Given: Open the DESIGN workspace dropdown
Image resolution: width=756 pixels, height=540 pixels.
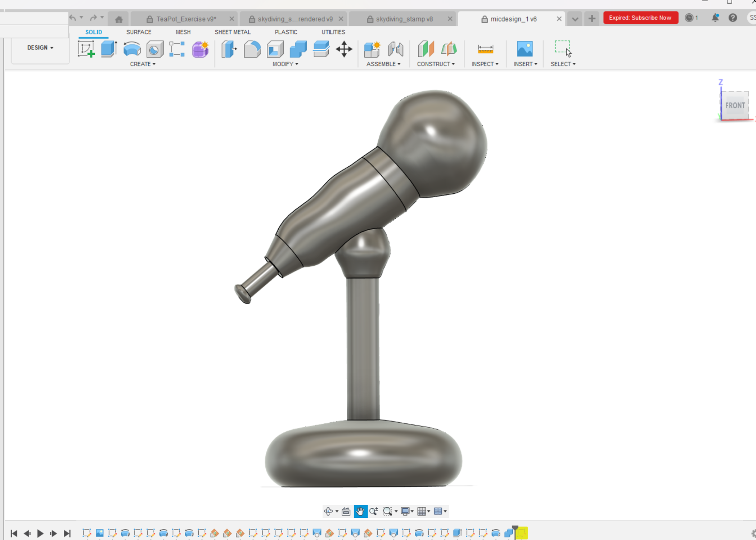Looking at the screenshot, I should [40, 48].
